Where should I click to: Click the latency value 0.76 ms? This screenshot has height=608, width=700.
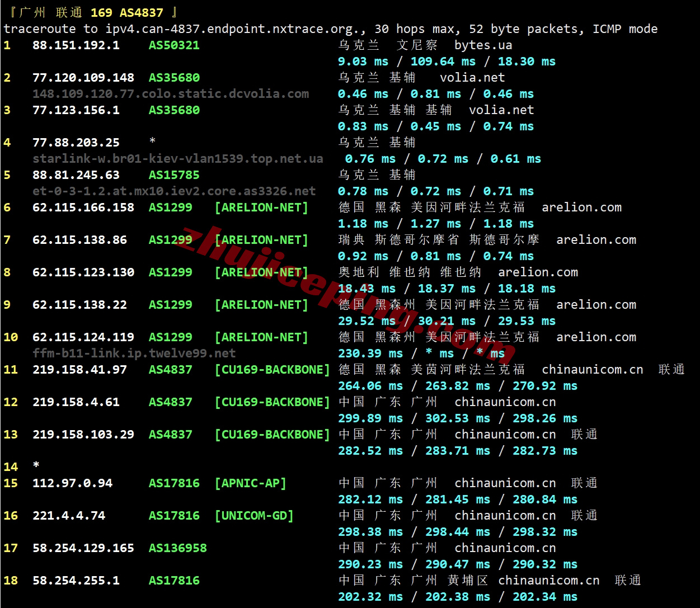[x=370, y=159]
